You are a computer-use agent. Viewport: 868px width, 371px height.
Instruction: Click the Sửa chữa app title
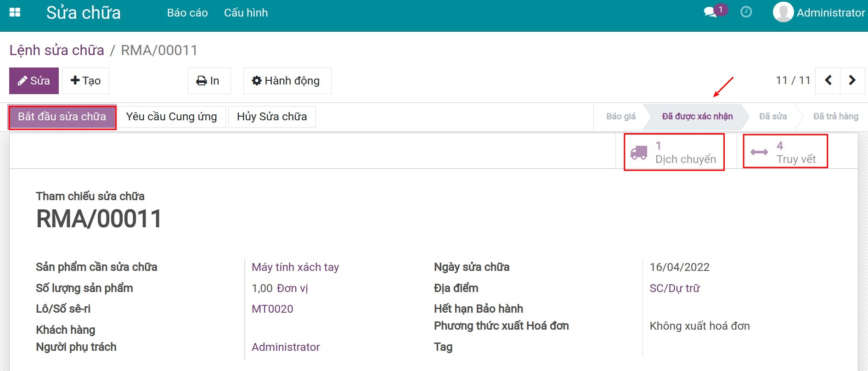click(x=84, y=13)
